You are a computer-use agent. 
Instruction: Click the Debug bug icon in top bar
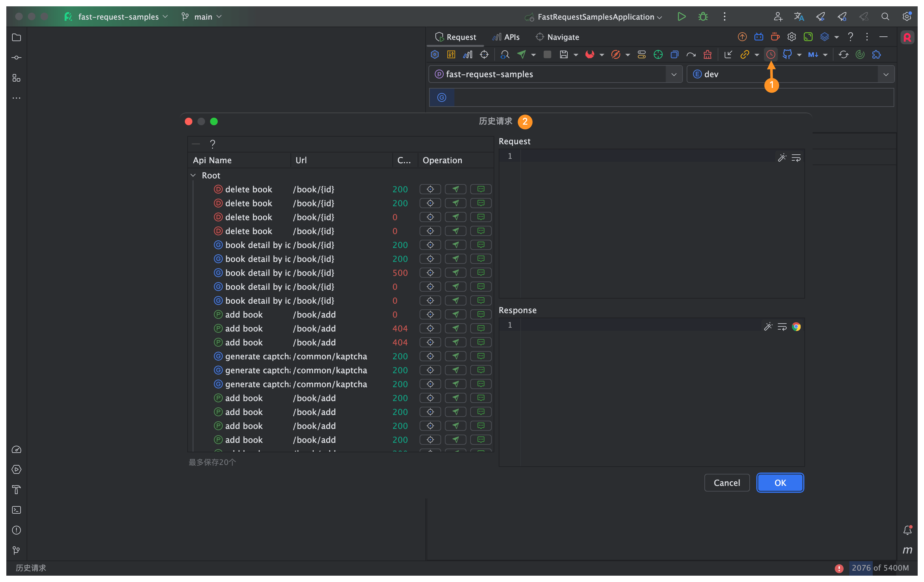[703, 16]
